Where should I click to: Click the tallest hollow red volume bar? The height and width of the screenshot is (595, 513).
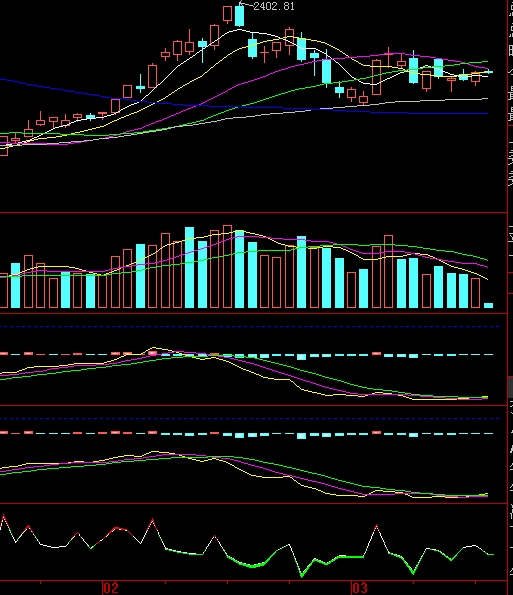point(227,266)
